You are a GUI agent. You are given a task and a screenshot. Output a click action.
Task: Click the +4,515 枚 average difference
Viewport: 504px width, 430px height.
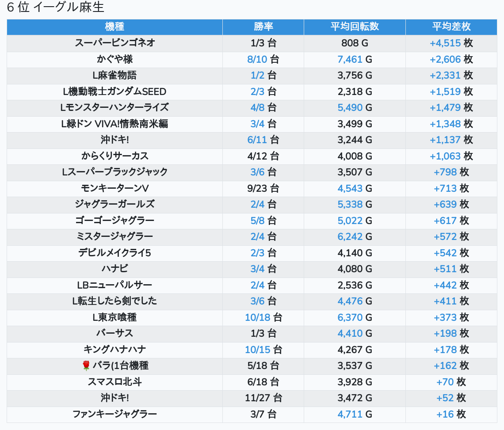click(x=451, y=43)
